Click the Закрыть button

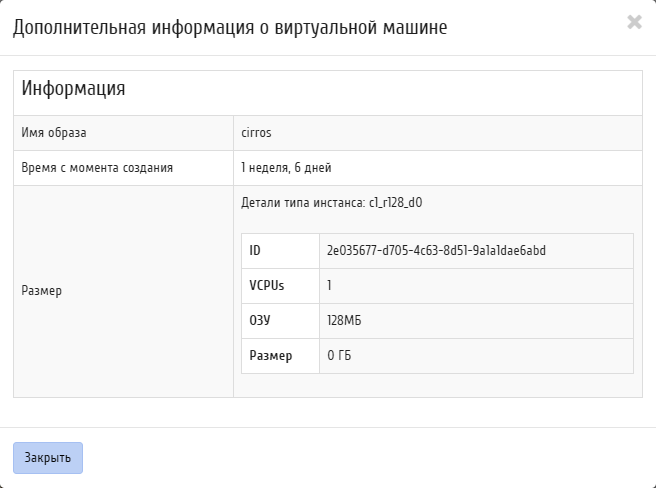(48, 458)
